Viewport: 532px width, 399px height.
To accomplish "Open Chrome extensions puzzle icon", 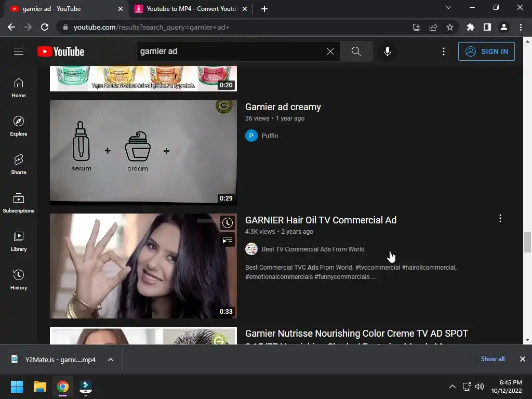I will coord(471,27).
